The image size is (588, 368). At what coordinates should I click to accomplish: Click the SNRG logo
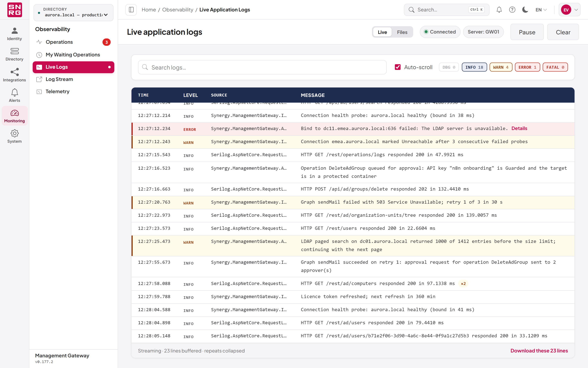[x=14, y=10]
